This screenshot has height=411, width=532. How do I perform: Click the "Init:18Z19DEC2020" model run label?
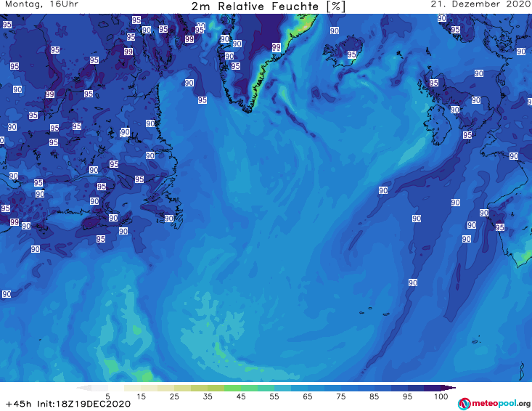pos(83,404)
